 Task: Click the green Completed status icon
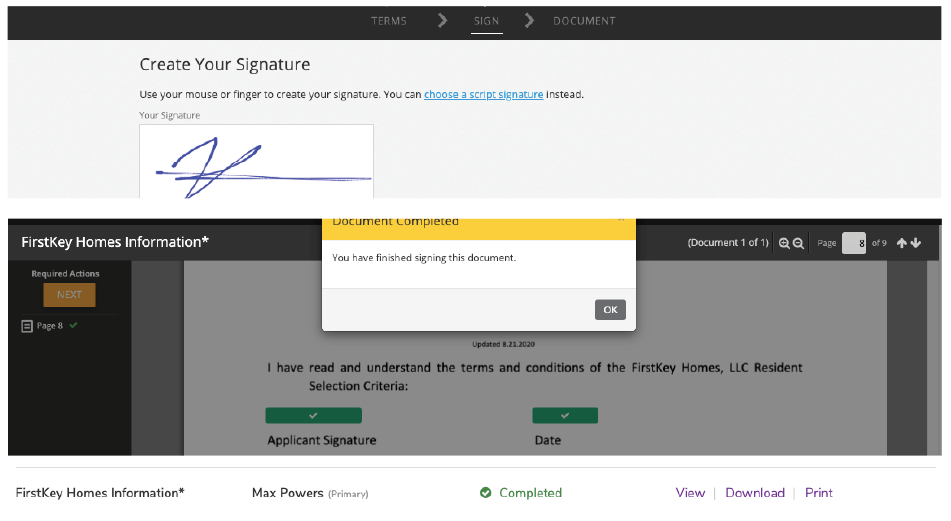click(485, 492)
